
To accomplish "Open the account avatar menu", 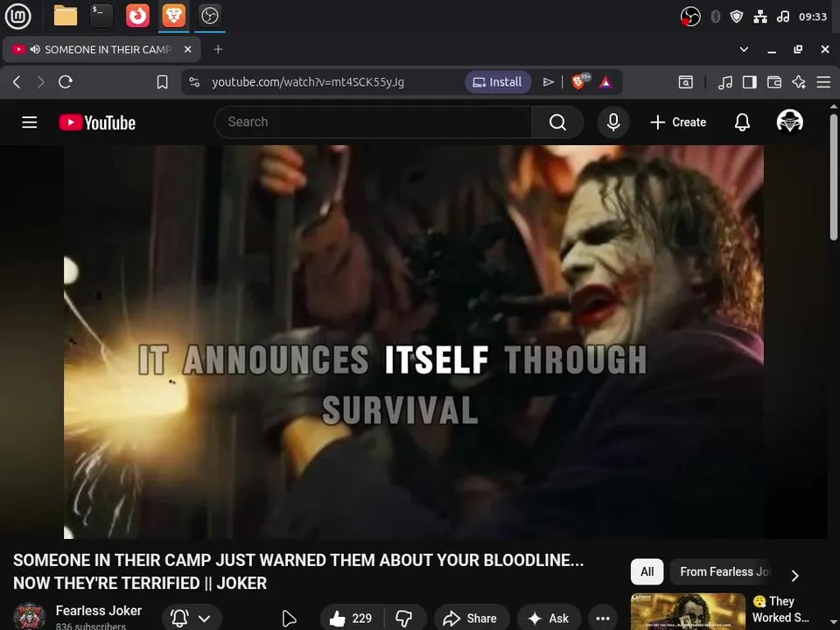I will tap(789, 122).
